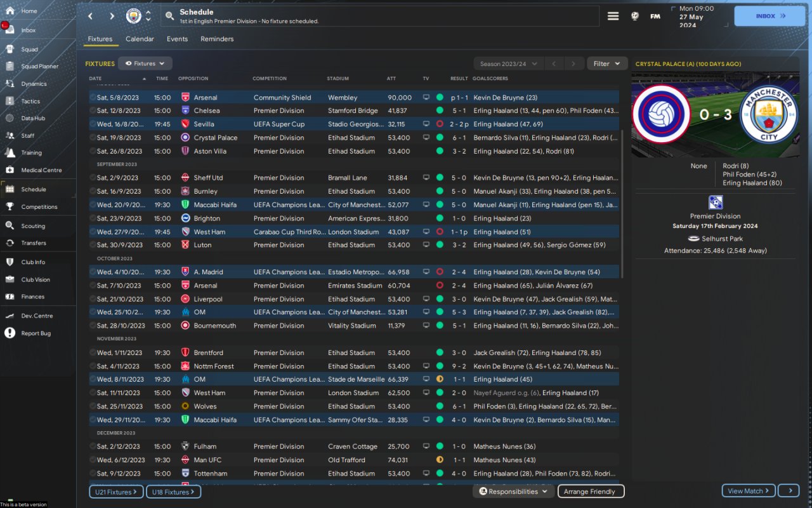The width and height of the screenshot is (812, 508).
Task: Click the Arsenal badge in 5/8/2023 row
Action: [x=185, y=98]
